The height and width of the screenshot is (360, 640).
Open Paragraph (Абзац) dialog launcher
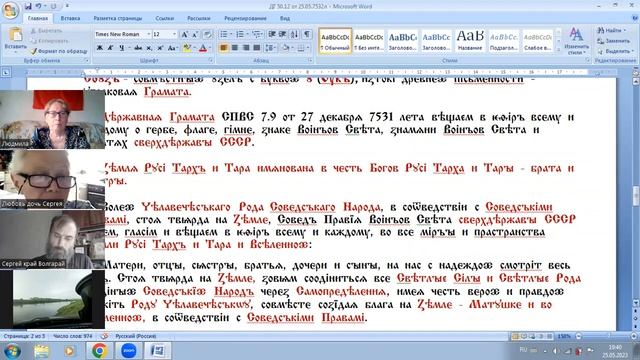point(310,60)
